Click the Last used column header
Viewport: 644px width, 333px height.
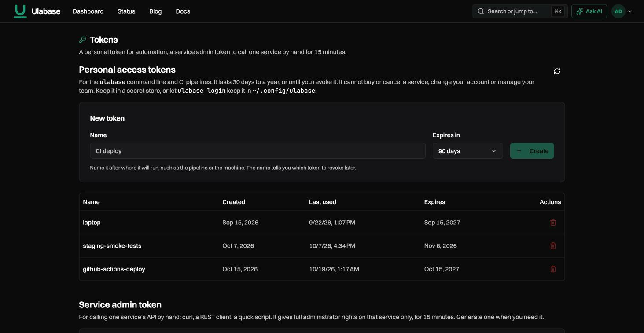tap(323, 202)
